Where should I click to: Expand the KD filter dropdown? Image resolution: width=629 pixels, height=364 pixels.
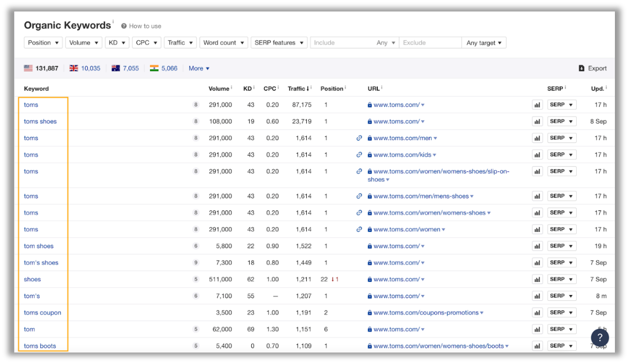coord(117,43)
